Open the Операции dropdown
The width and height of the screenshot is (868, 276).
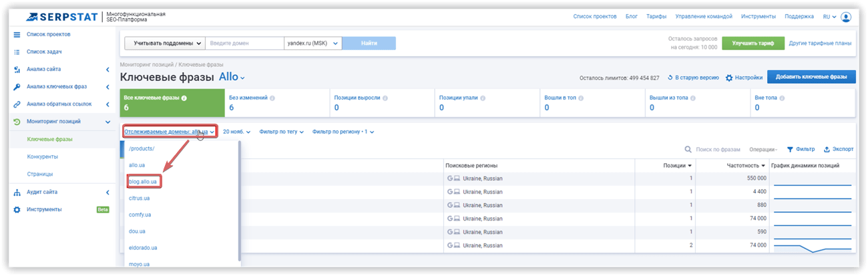pos(764,150)
